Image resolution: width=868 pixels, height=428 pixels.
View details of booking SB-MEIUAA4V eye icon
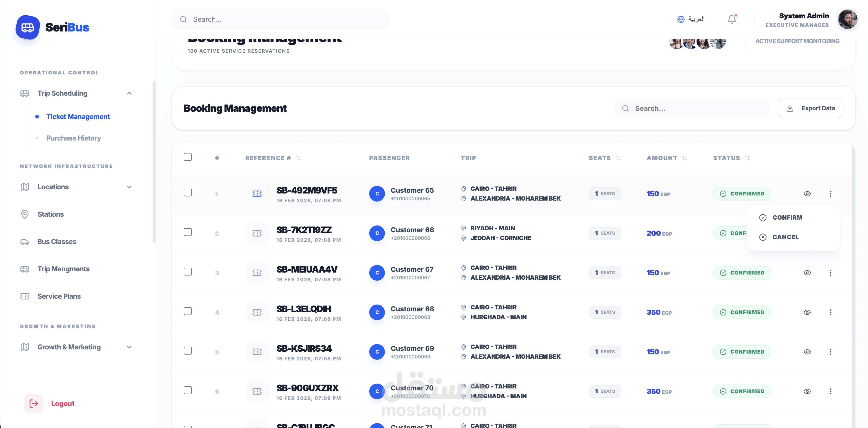807,273
